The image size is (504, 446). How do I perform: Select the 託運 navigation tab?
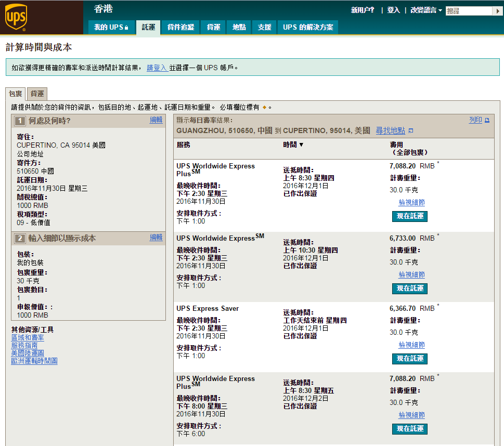(x=148, y=28)
